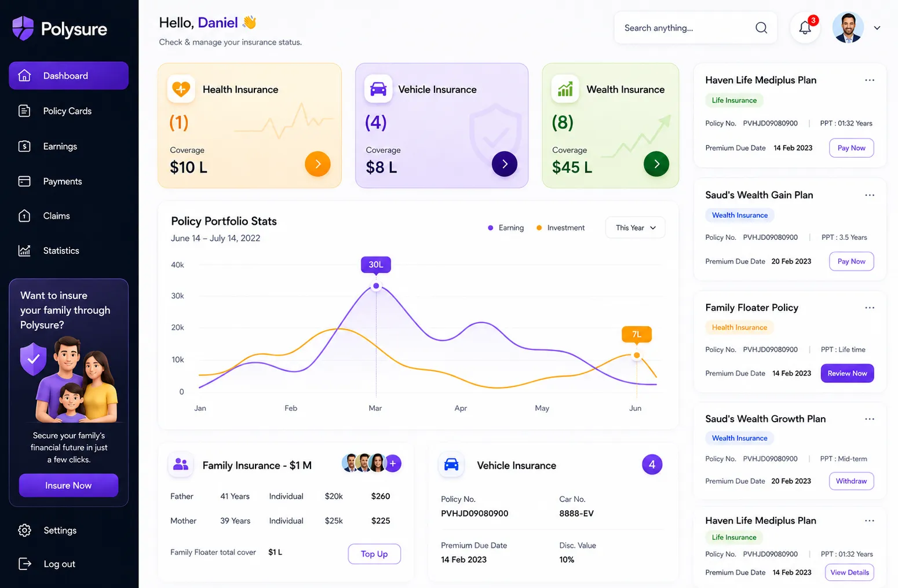The width and height of the screenshot is (898, 588).
Task: Open options menu for Family Floater Policy
Action: tap(869, 307)
